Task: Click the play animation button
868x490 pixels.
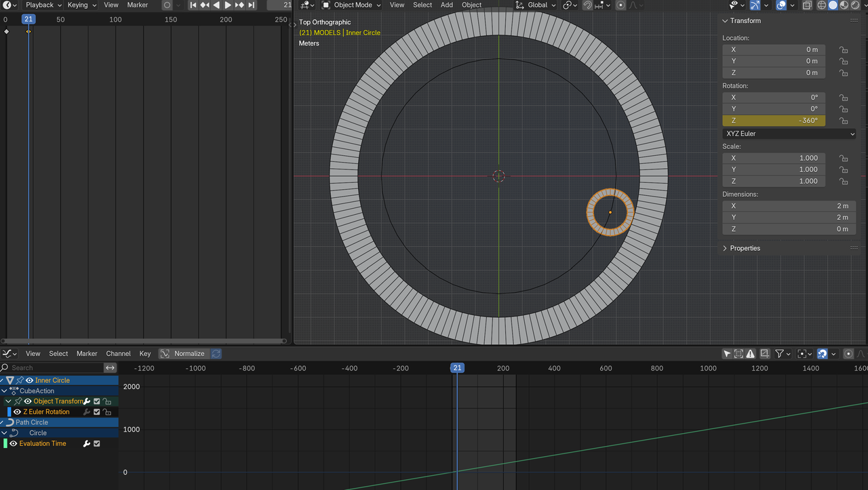Action: [x=228, y=5]
